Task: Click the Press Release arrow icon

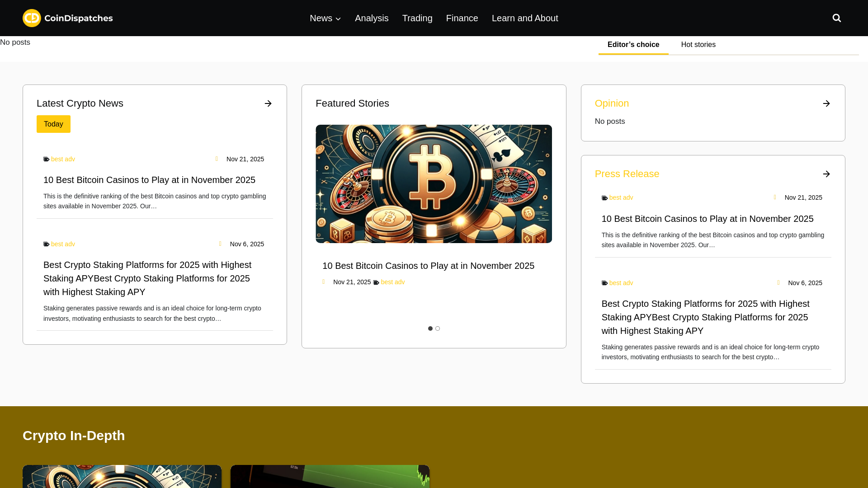Action: (x=826, y=174)
